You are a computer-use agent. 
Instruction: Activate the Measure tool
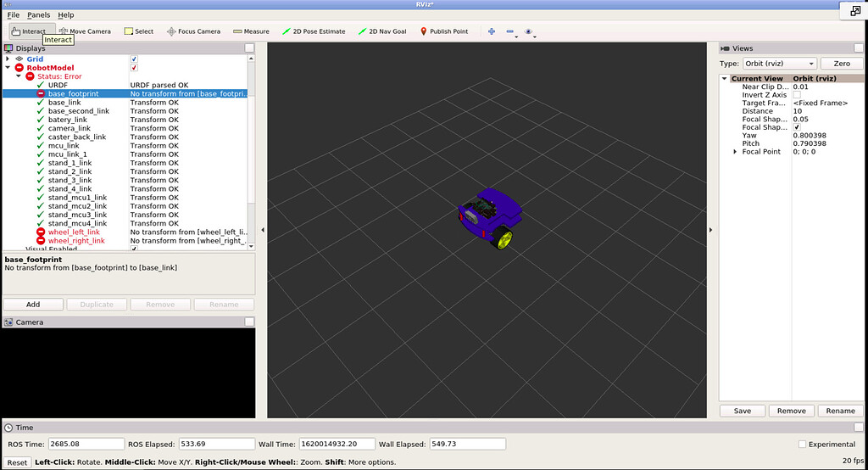[251, 31]
